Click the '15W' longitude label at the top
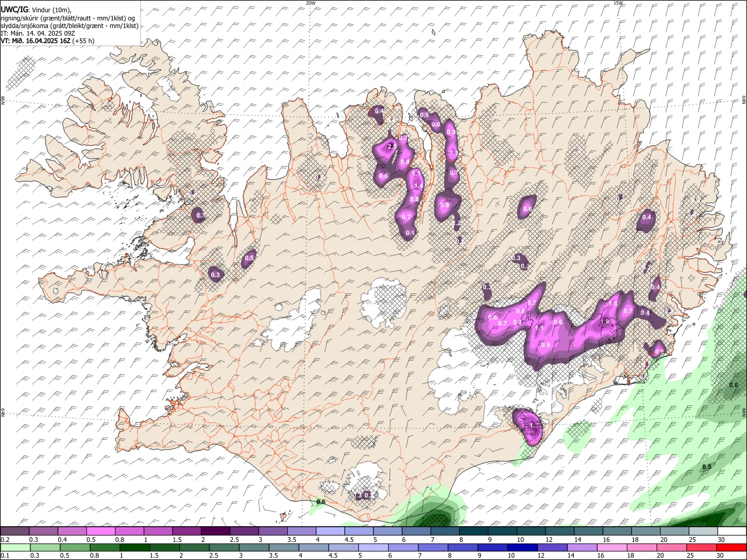Screen dimensions: 747x560 [x=618, y=3]
